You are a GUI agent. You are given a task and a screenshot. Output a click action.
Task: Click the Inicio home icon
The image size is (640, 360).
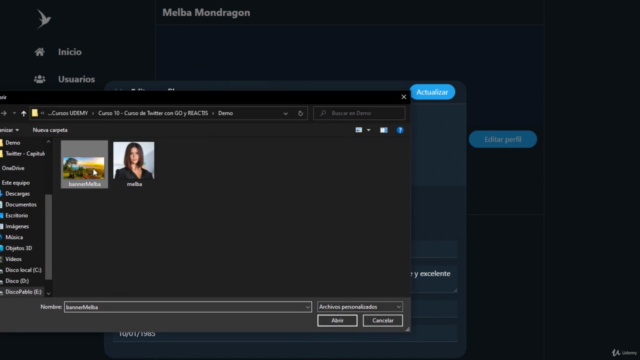(x=40, y=52)
